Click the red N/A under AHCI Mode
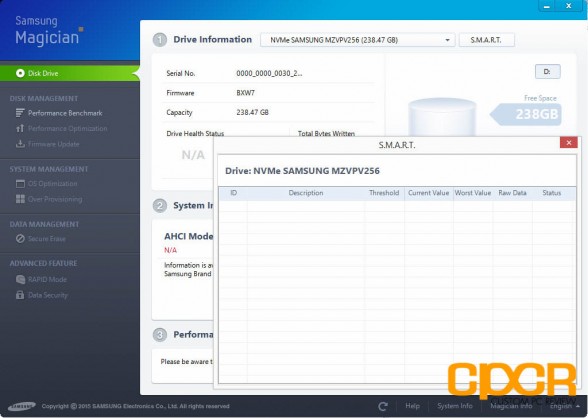Screen dimensions: 588x418 point(170,250)
